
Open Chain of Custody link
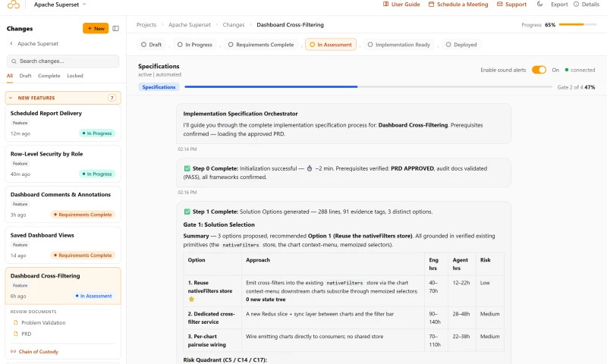[x=39, y=352]
